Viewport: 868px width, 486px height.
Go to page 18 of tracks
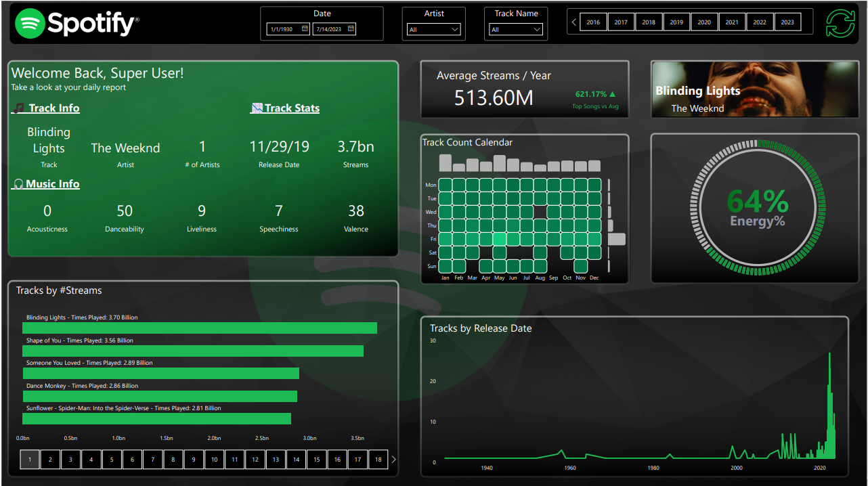tap(378, 460)
